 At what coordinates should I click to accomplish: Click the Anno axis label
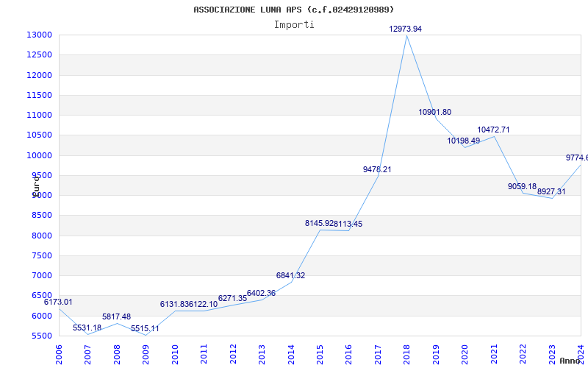tap(570, 361)
